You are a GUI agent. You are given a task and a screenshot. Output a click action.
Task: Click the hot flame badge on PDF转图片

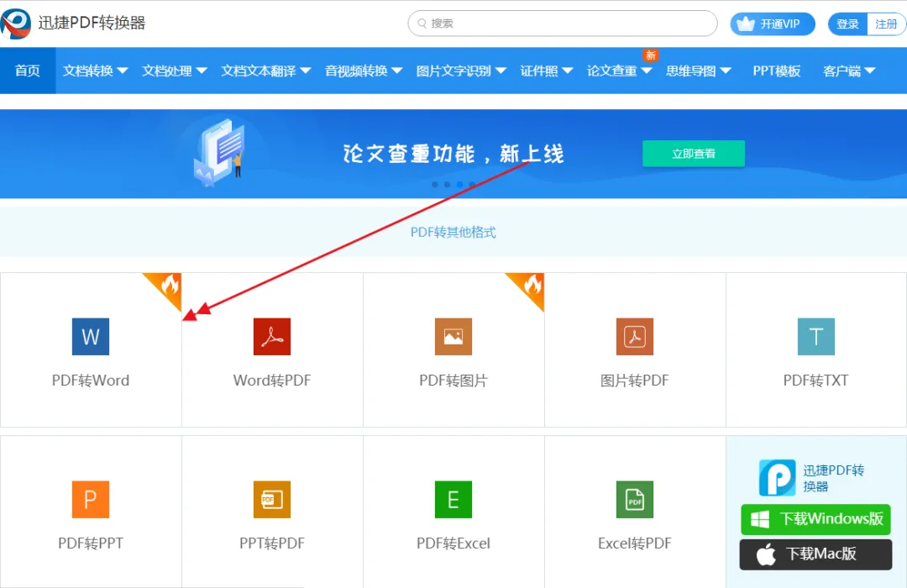coord(529,287)
